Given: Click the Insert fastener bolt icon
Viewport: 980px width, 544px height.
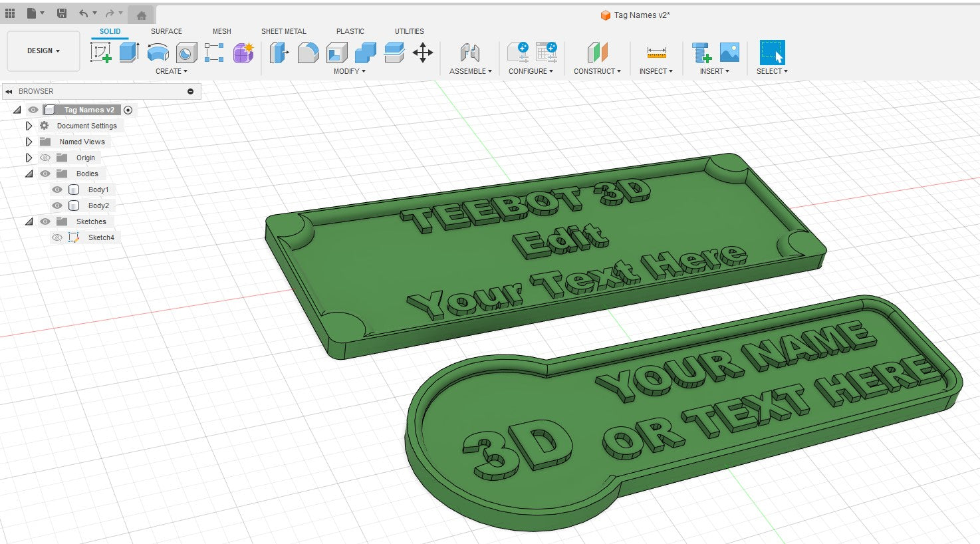Looking at the screenshot, I should pyautogui.click(x=701, y=53).
